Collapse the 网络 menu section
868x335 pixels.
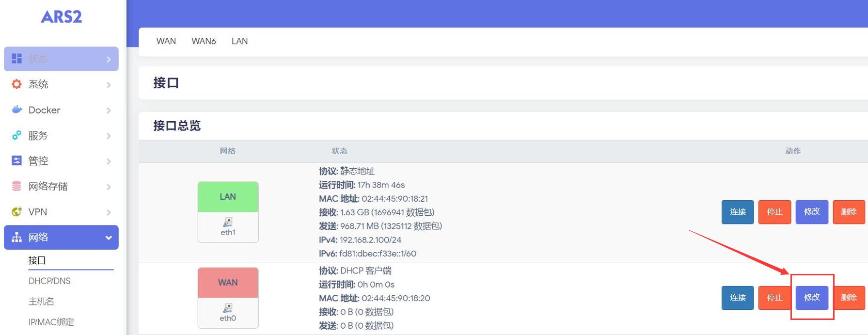109,238
